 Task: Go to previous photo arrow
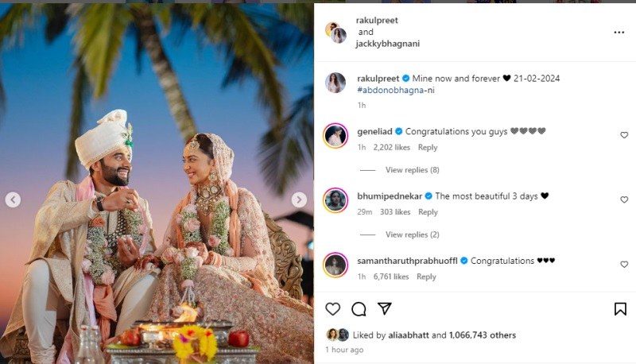coord(14,200)
